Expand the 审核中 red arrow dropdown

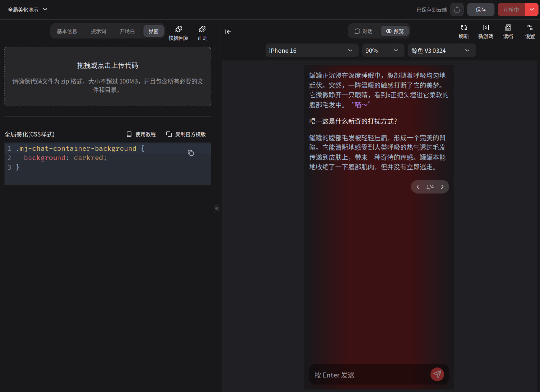532,10
